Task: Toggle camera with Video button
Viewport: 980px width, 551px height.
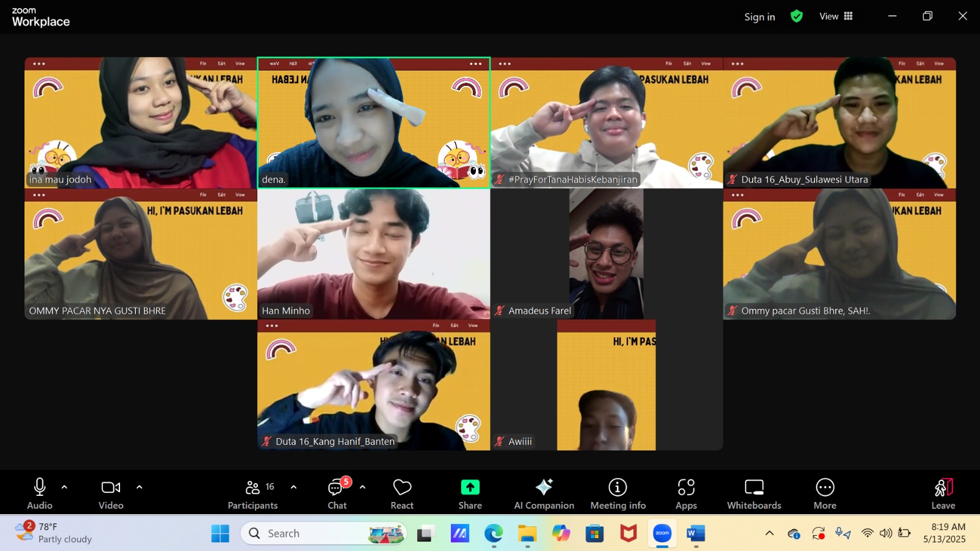Action: click(x=111, y=493)
